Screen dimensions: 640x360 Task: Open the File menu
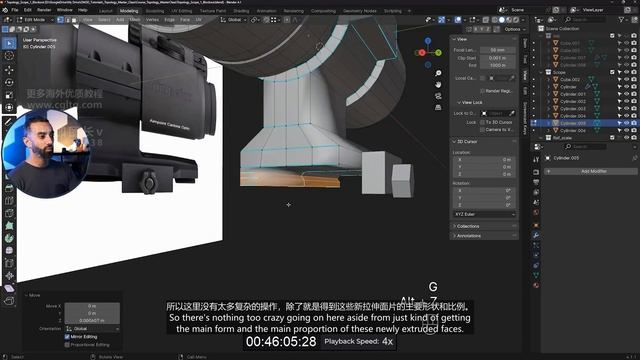(15, 10)
